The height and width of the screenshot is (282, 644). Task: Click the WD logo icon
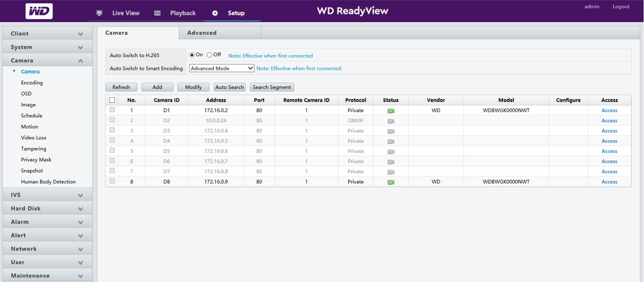(39, 11)
